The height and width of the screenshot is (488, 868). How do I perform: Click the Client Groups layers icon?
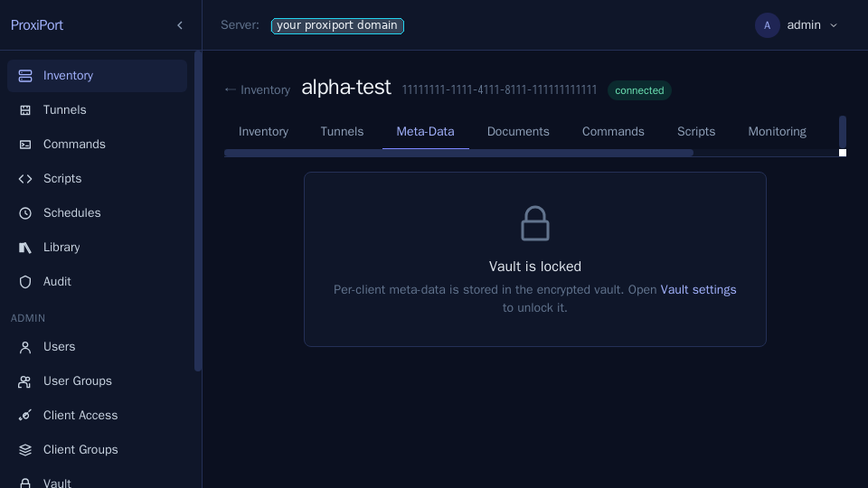(x=25, y=450)
